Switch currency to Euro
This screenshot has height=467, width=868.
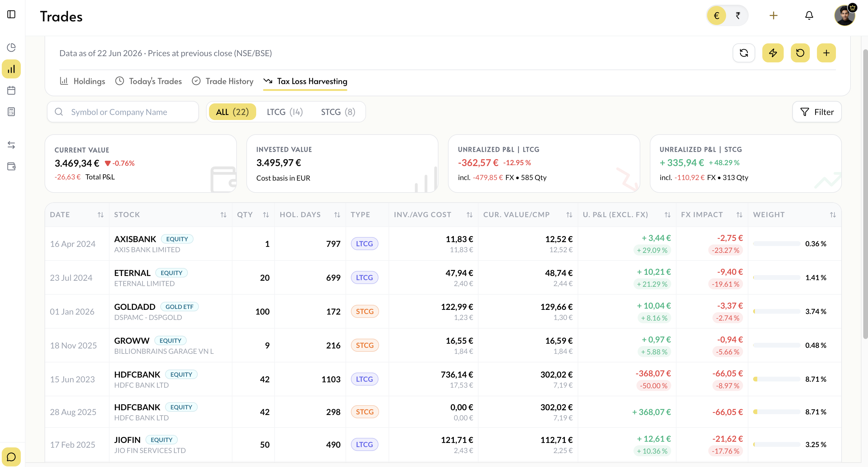click(716, 15)
